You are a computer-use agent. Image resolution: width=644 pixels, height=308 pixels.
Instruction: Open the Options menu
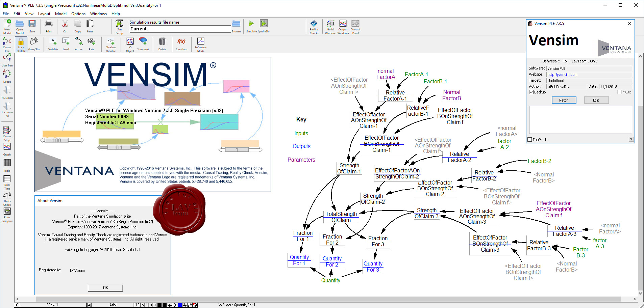click(78, 14)
